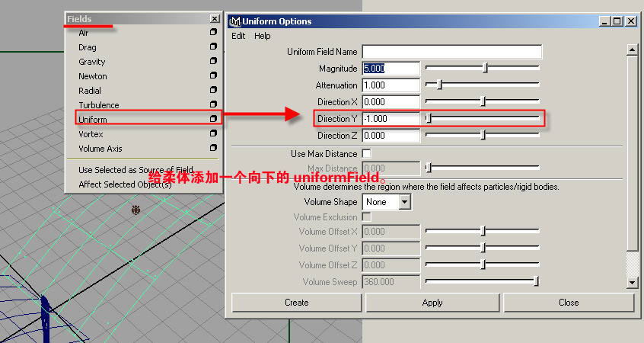
Task: Open option box for Volume Axis field
Action: coord(213,148)
